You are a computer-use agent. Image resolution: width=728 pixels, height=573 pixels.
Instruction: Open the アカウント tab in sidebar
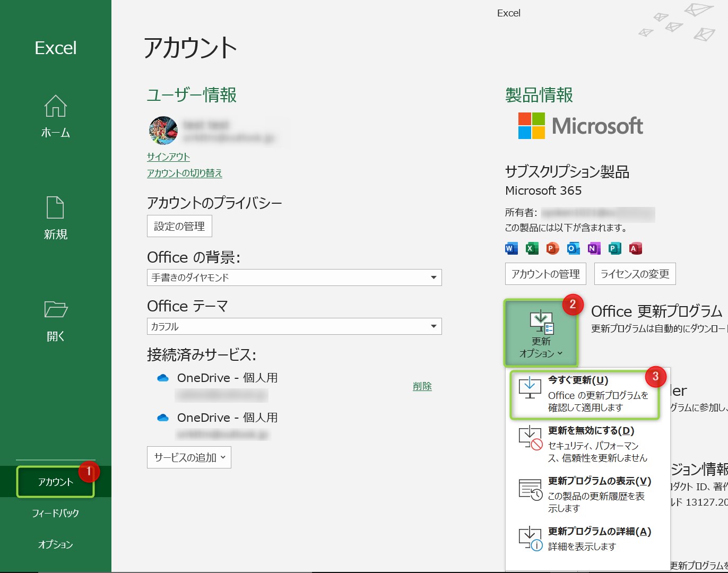click(x=56, y=482)
